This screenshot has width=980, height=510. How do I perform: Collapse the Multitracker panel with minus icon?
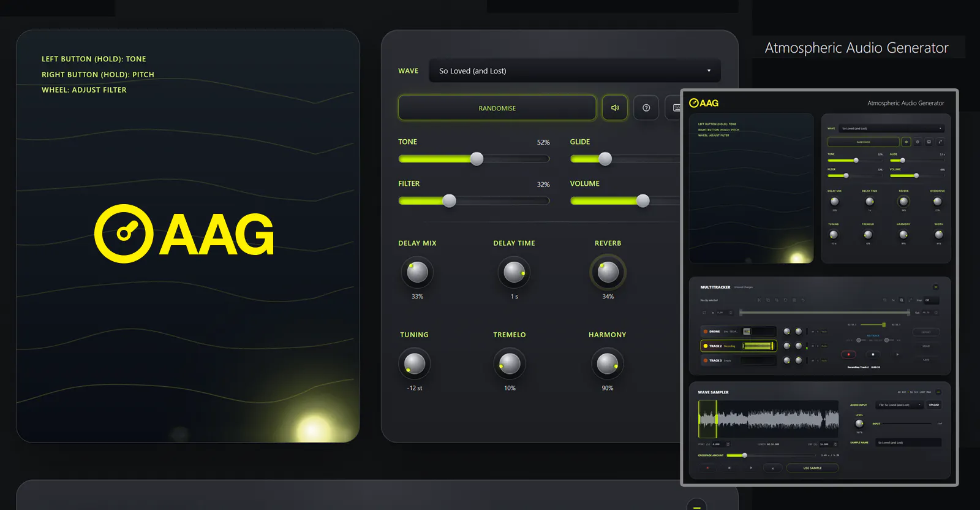click(936, 287)
